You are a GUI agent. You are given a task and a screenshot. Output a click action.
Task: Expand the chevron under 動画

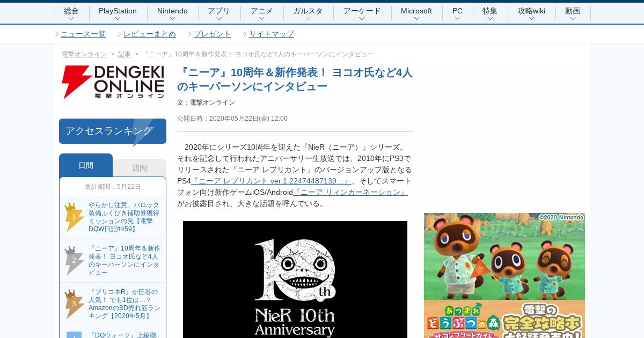[573, 19]
